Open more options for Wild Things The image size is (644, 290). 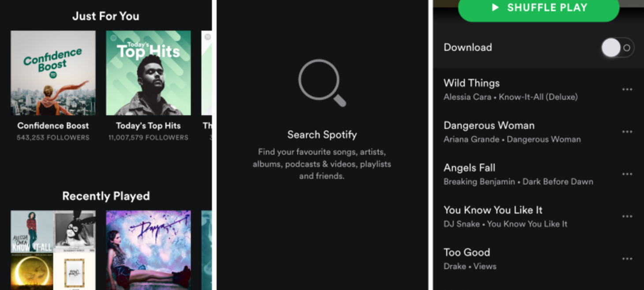tap(627, 90)
